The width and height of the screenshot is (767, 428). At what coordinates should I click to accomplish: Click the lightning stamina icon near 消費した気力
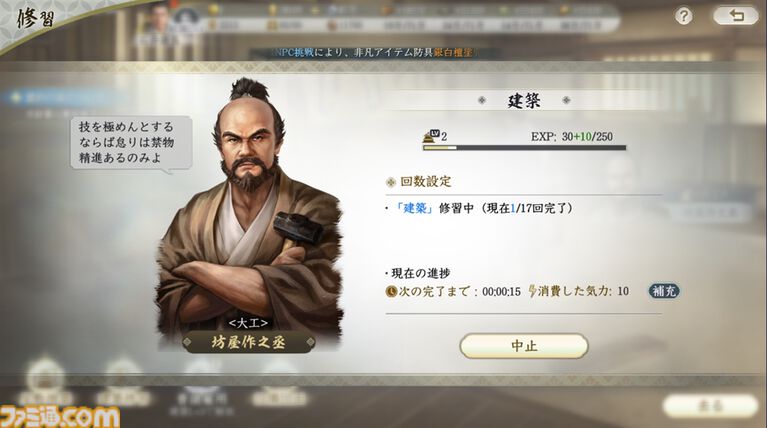click(x=532, y=291)
